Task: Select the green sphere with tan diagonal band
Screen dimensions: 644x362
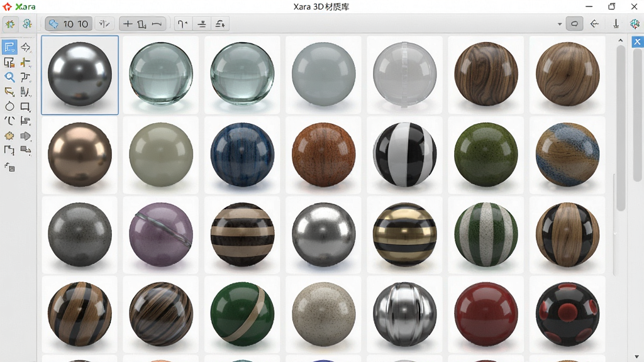Action: [x=242, y=314]
